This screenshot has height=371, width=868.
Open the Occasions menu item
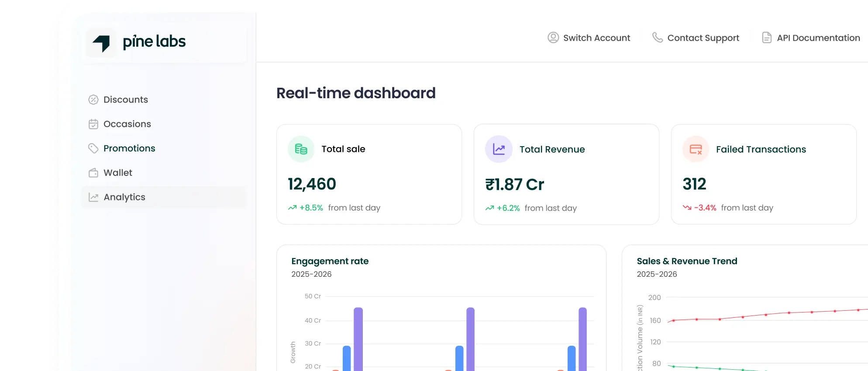(164, 124)
